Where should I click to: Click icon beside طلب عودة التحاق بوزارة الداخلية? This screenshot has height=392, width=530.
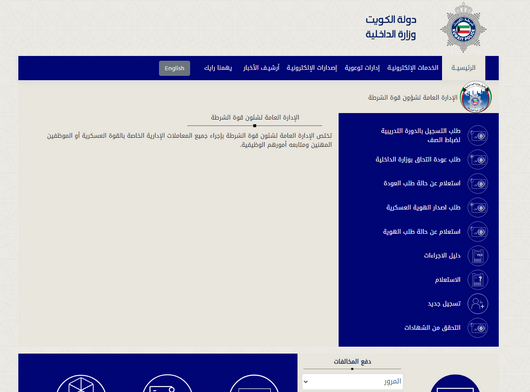tap(478, 160)
